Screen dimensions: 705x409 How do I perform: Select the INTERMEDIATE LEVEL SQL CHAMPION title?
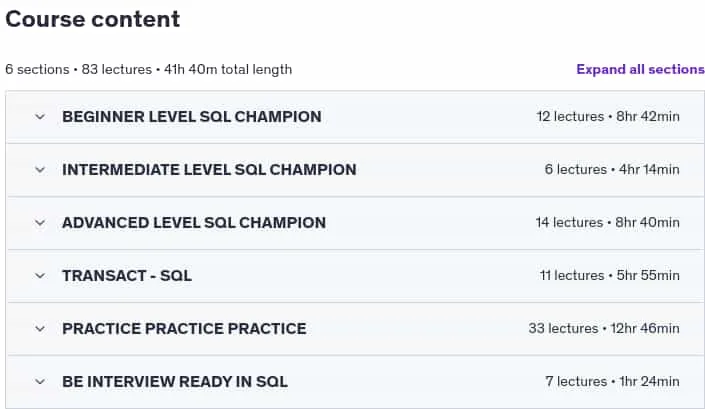[x=209, y=170]
